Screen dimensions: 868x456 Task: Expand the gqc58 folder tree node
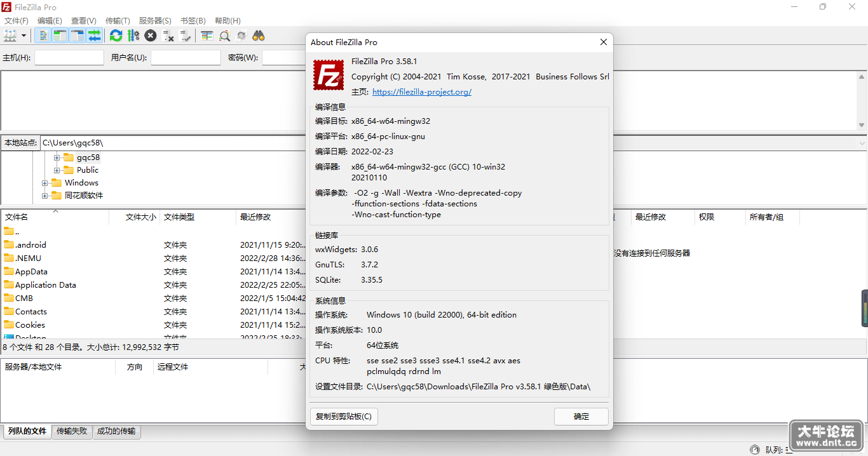pyautogui.click(x=57, y=158)
